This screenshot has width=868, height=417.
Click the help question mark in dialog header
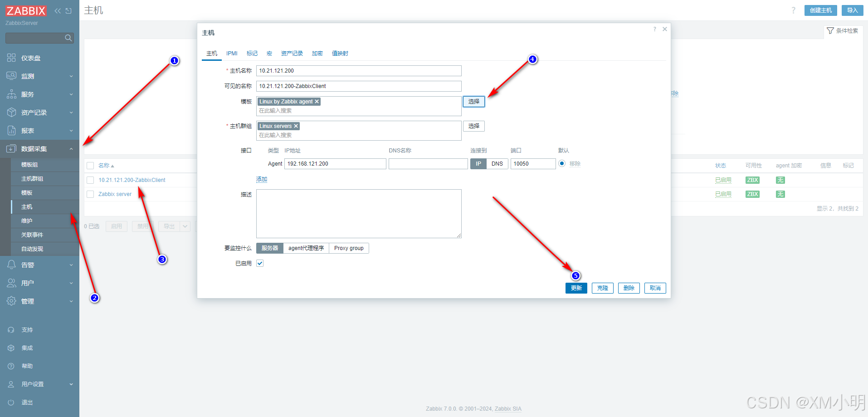654,29
